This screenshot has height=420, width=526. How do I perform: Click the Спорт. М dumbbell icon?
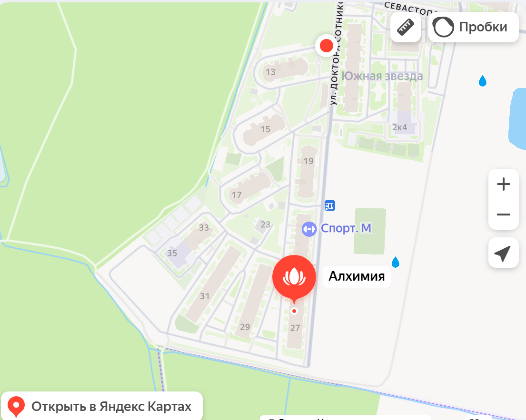(309, 229)
